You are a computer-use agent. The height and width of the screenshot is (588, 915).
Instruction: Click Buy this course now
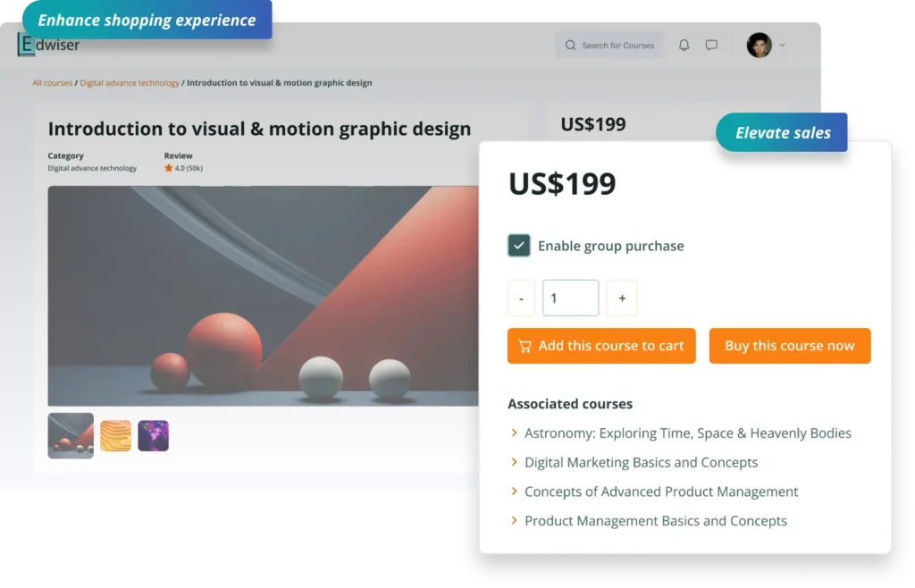[790, 346]
